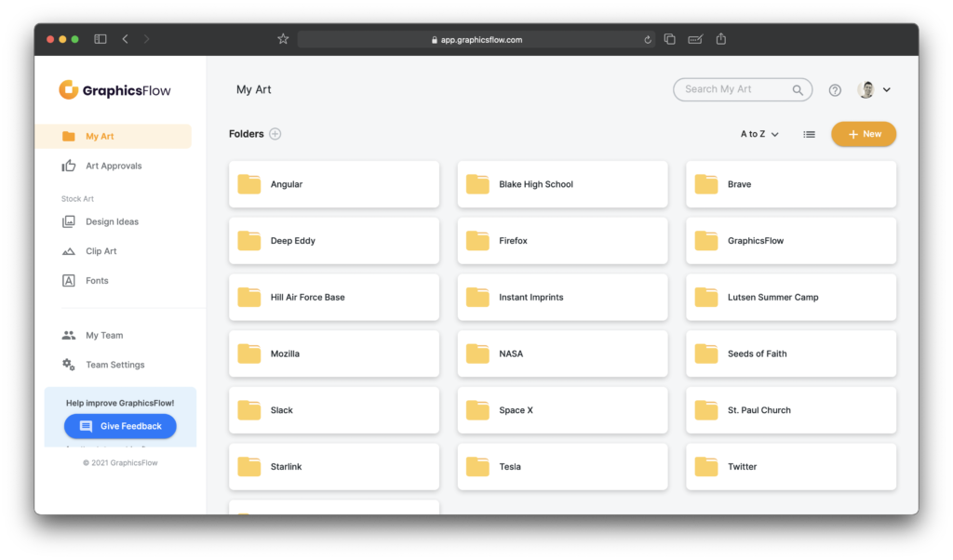Open Art Approvals in sidebar
The image size is (953, 560).
(x=113, y=166)
